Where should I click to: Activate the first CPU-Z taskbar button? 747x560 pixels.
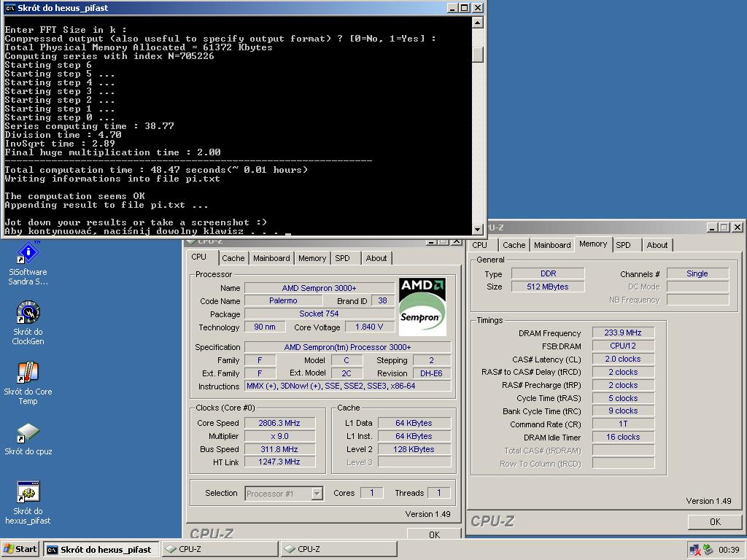[220, 549]
